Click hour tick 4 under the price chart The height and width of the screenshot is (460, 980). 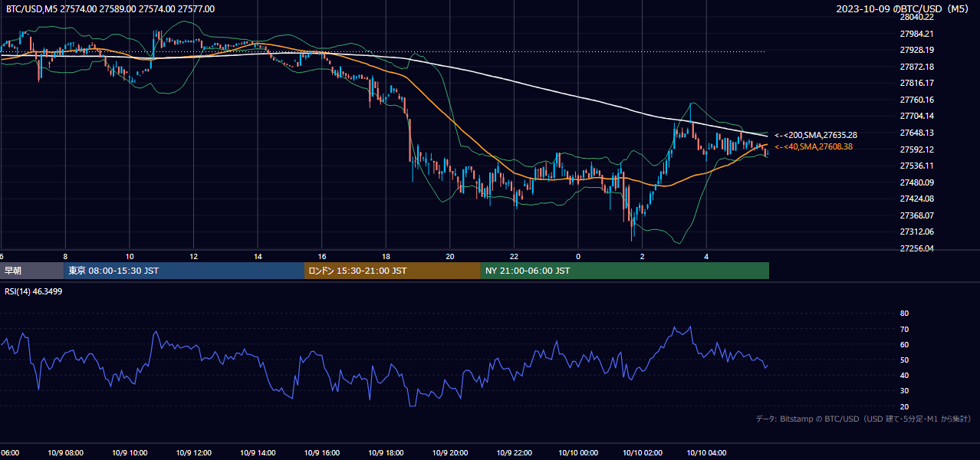click(707, 256)
